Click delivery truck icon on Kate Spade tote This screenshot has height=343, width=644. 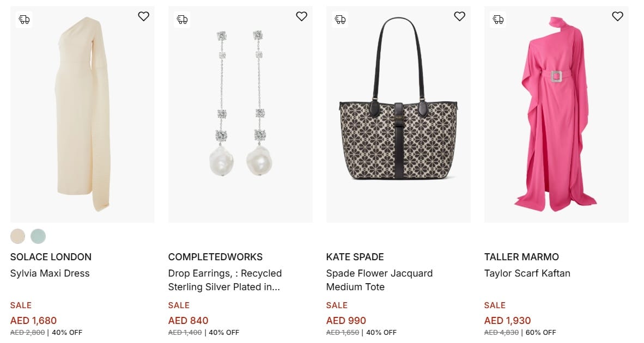click(x=340, y=20)
